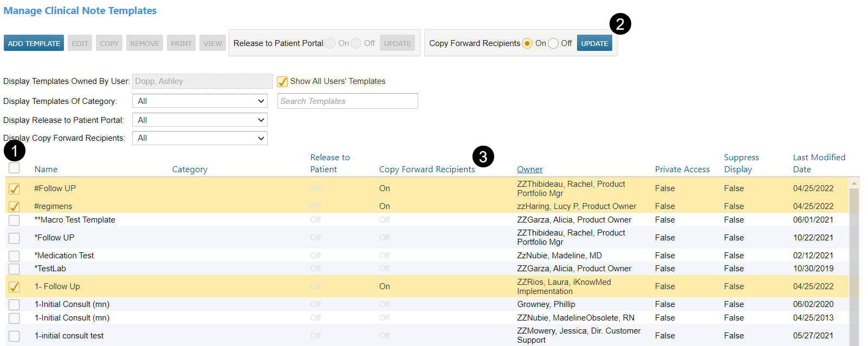
Task: Click the numbered callout marker 2
Action: click(x=620, y=24)
